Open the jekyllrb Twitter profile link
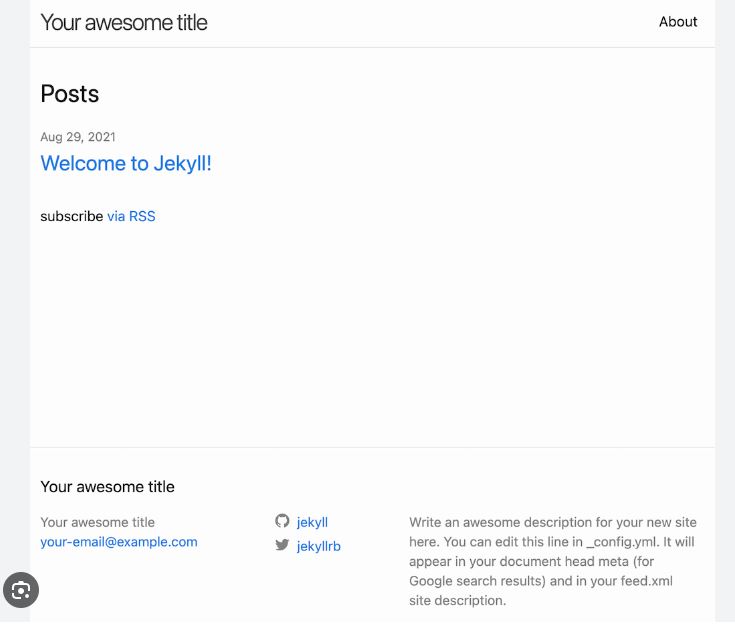This screenshot has height=624, width=735. pyautogui.click(x=319, y=546)
